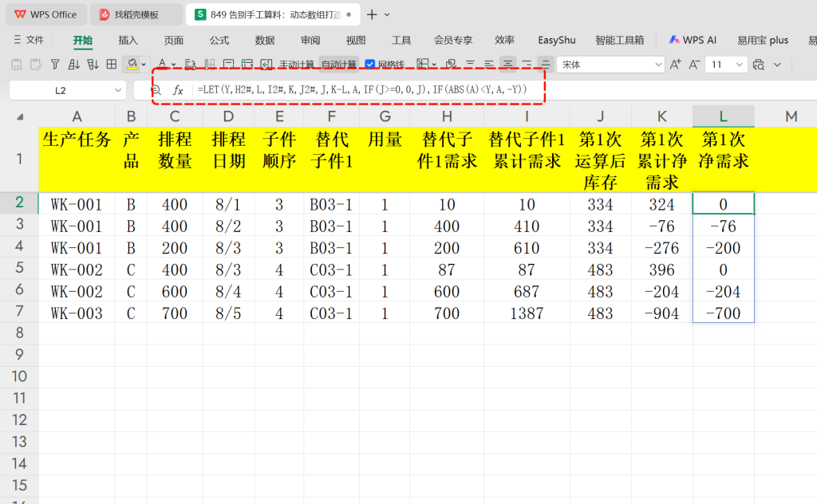The width and height of the screenshot is (817, 504).
Task: Click the formula bar zoom magnifier icon
Action: point(156,91)
